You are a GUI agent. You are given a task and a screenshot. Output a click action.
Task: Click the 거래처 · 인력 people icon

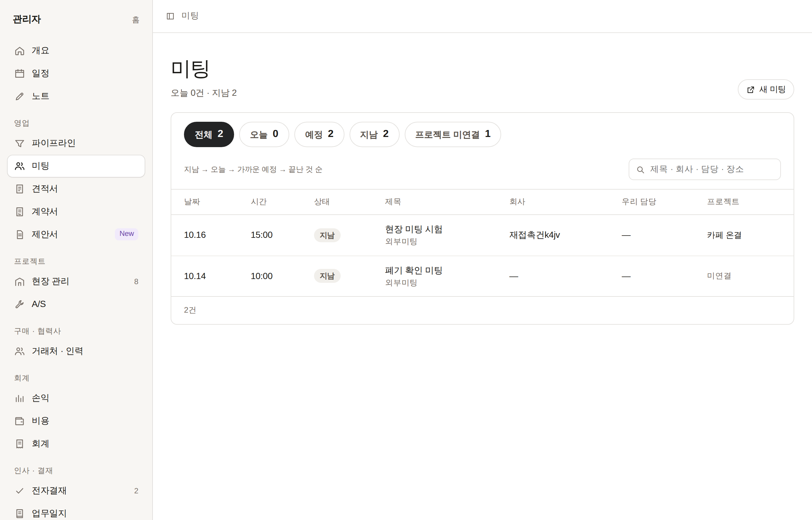(x=20, y=352)
